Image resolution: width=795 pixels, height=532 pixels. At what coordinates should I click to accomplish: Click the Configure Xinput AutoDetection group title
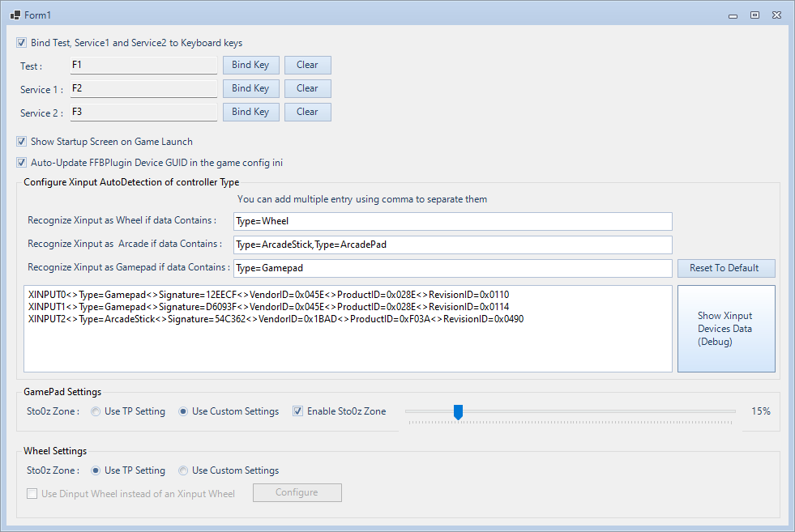[x=131, y=182]
